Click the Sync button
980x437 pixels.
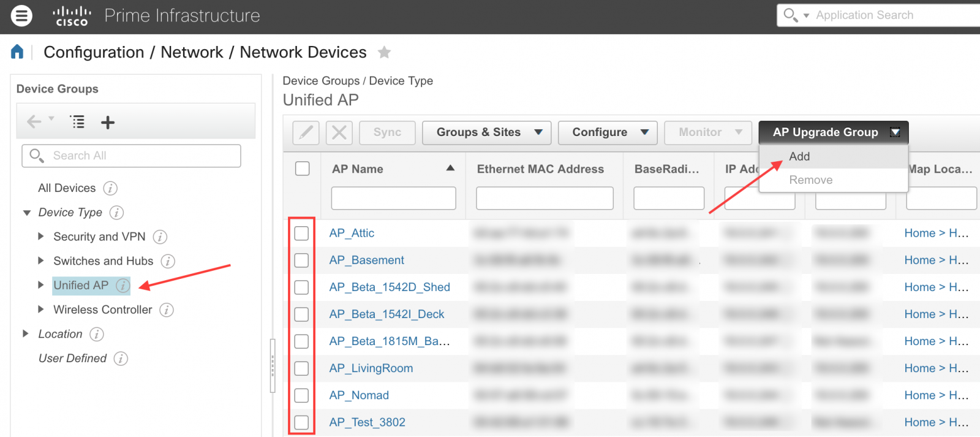click(387, 132)
